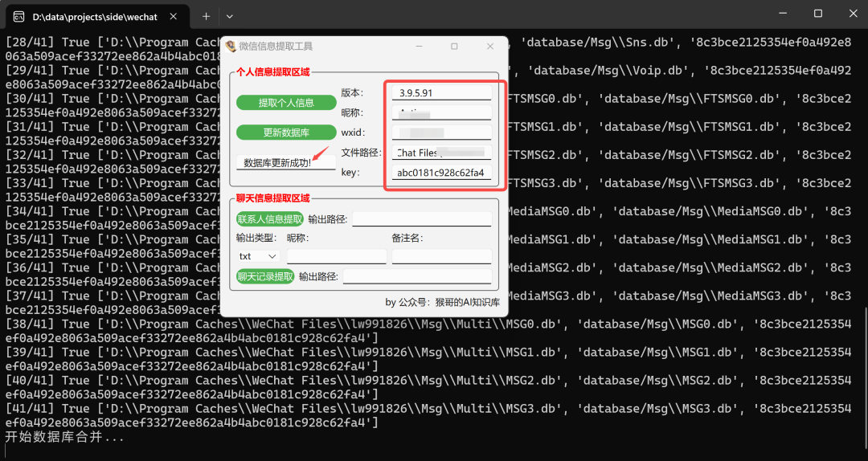The width and height of the screenshot is (868, 461).
Task: Click the 输出路径 field beside 联系人信息提取
Action: 422,219
